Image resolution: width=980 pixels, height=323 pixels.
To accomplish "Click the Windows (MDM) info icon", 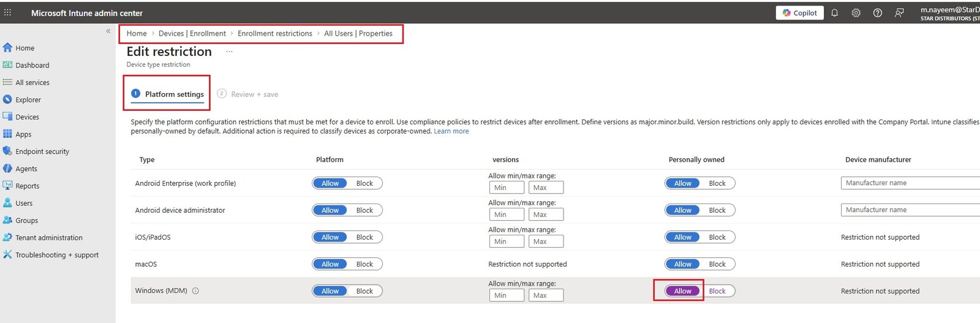I will tap(195, 291).
